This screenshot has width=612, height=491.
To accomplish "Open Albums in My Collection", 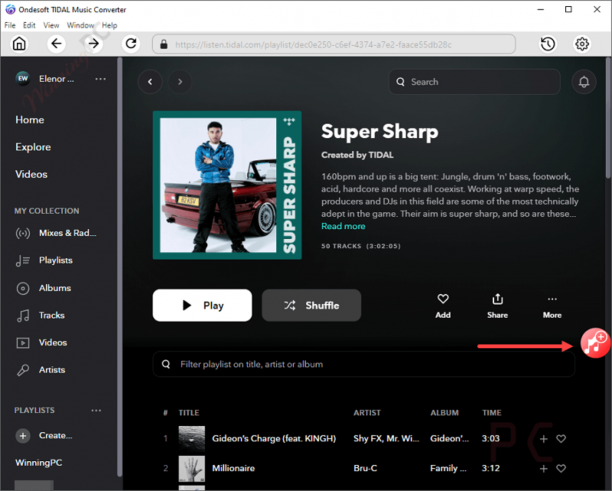I will point(43,288).
